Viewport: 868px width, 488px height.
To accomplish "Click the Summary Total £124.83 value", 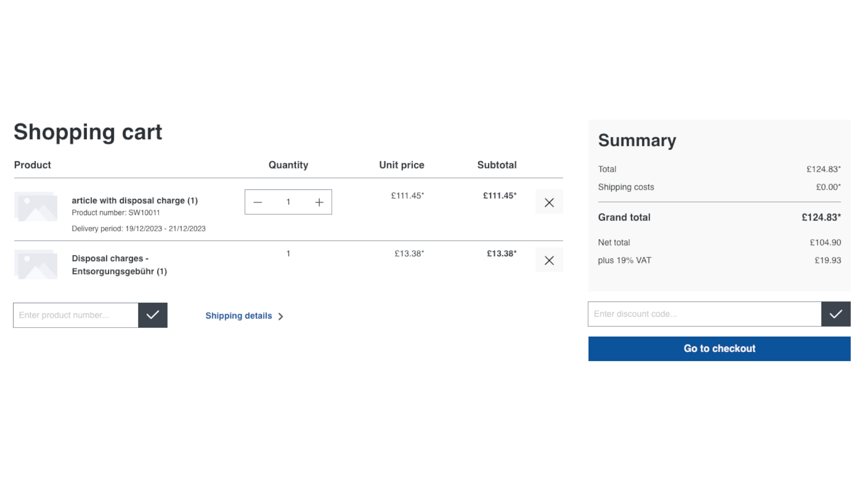I will [824, 169].
